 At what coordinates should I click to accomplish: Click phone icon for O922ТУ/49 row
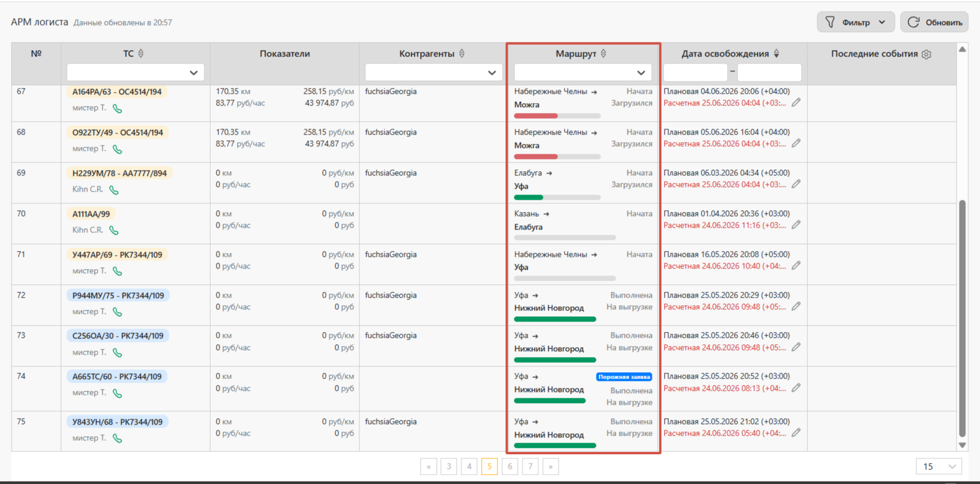click(117, 149)
